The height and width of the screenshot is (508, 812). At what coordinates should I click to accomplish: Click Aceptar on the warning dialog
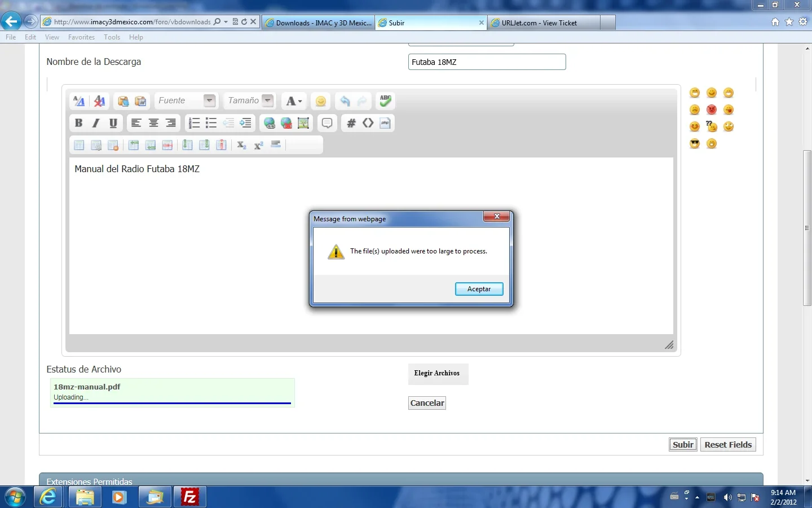(479, 288)
